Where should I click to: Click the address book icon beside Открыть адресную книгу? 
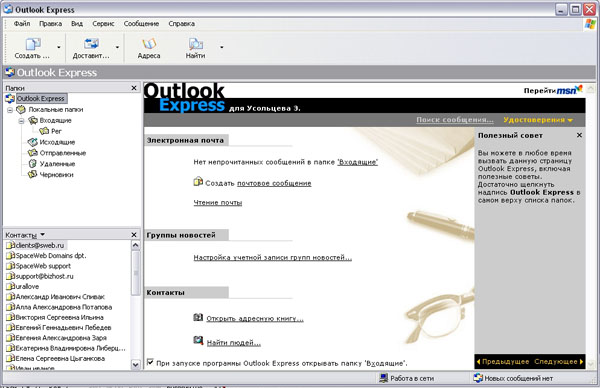point(198,317)
